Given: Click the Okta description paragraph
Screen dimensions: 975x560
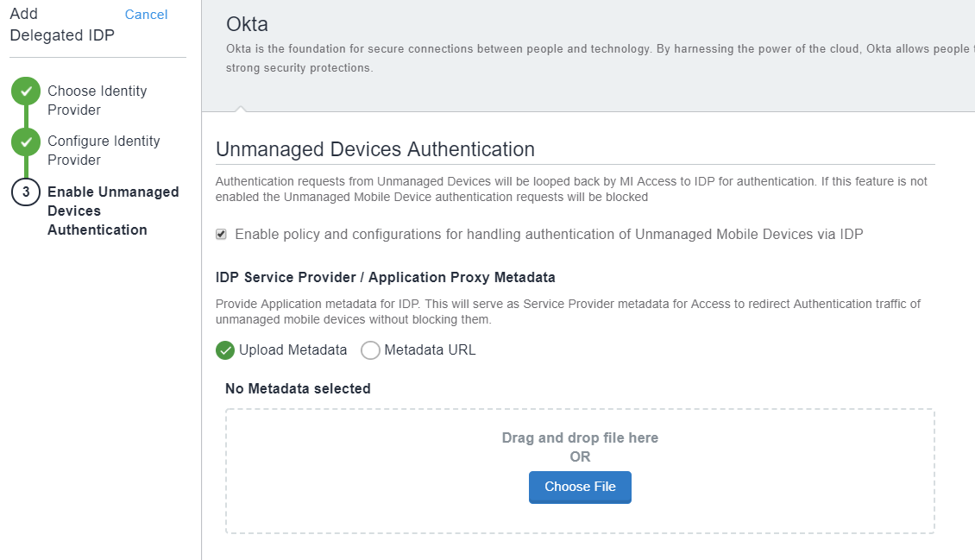Looking at the screenshot, I should (x=595, y=58).
